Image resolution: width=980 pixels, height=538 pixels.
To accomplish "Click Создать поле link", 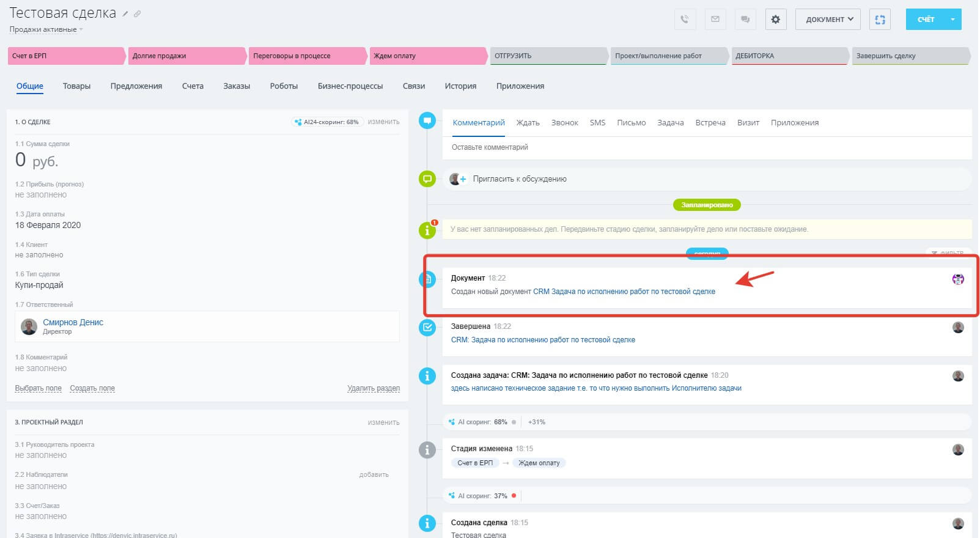I will tap(92, 388).
